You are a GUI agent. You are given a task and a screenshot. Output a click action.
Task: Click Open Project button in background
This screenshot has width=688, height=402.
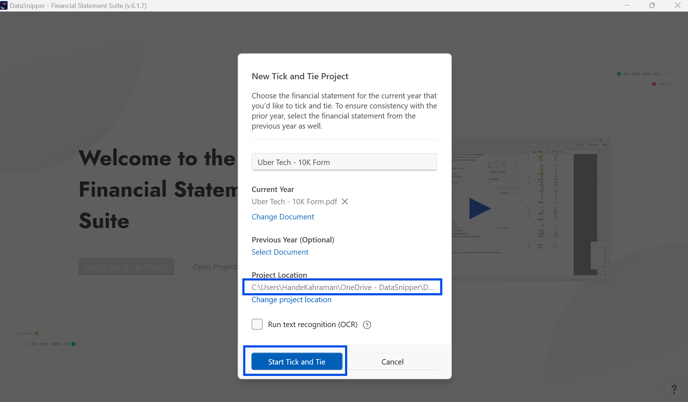211,266
